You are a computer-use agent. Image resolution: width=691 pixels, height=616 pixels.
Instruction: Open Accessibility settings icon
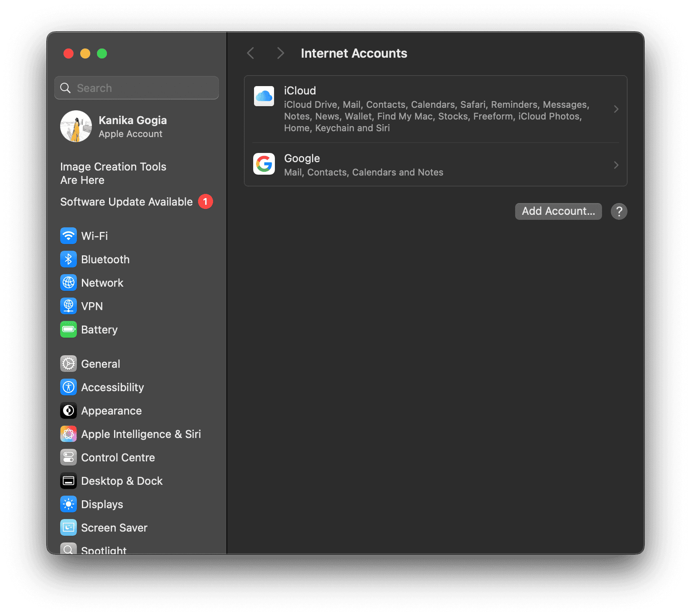(69, 387)
